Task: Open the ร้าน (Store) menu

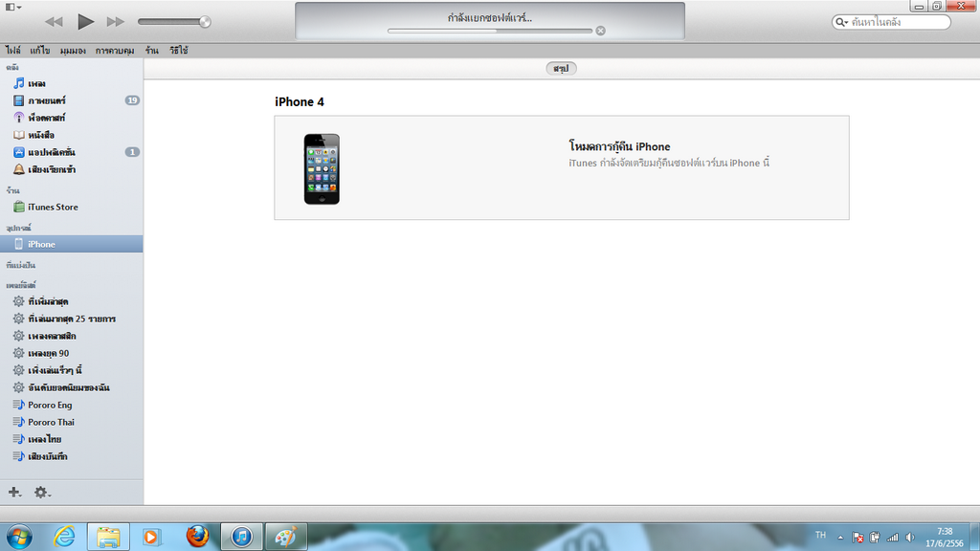Action: coord(152,51)
